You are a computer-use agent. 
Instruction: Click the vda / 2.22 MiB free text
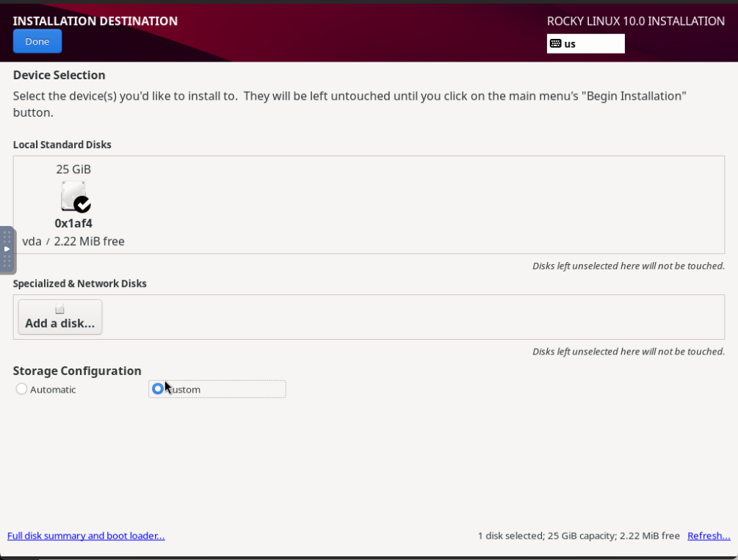(x=73, y=241)
